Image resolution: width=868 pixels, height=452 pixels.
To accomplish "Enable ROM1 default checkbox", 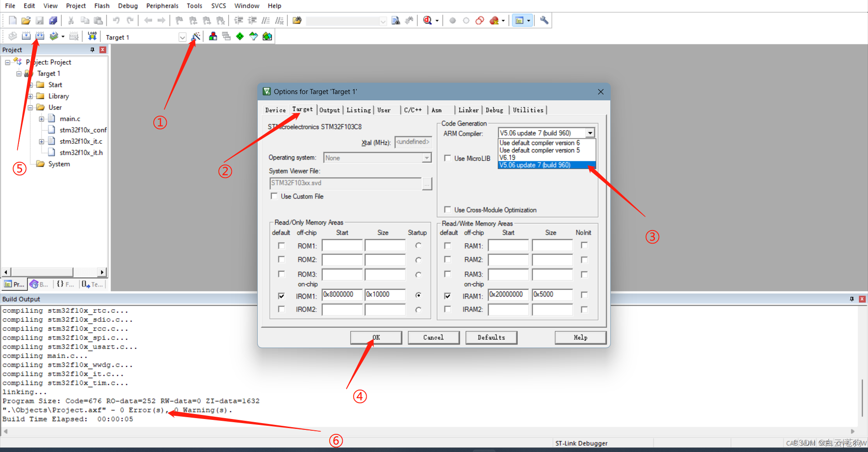I will pyautogui.click(x=281, y=245).
